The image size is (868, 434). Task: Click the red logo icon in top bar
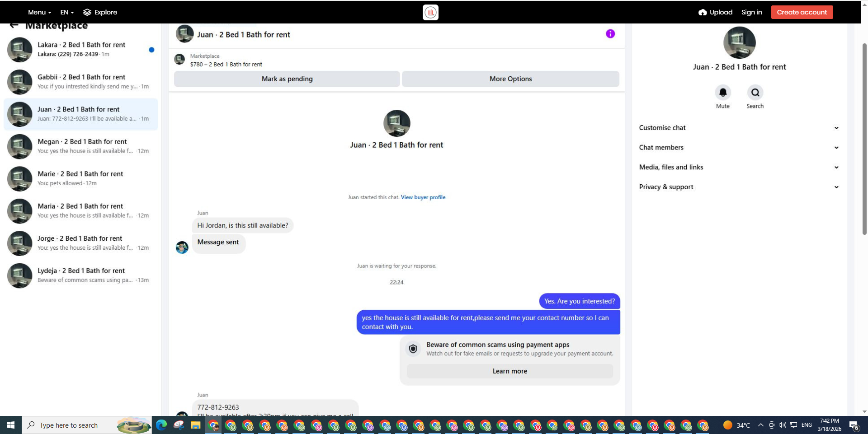coord(430,12)
